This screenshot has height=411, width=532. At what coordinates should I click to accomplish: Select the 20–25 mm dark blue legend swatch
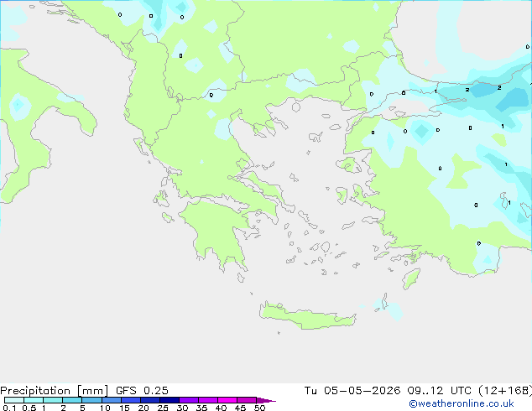pyautogui.click(x=150, y=400)
